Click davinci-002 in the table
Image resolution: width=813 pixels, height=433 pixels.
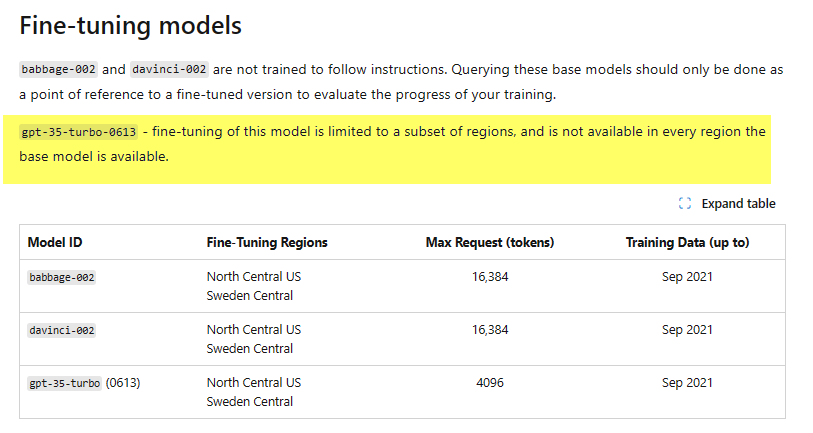(x=62, y=330)
